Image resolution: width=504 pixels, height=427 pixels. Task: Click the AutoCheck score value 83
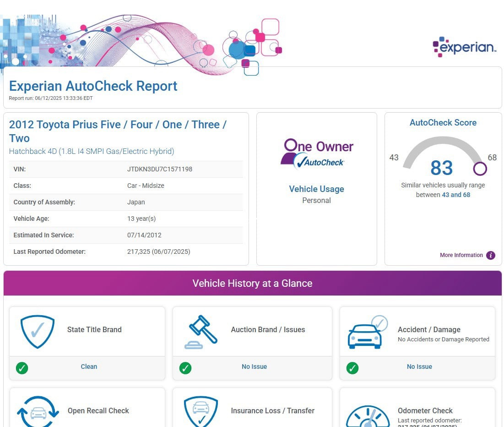click(x=442, y=168)
